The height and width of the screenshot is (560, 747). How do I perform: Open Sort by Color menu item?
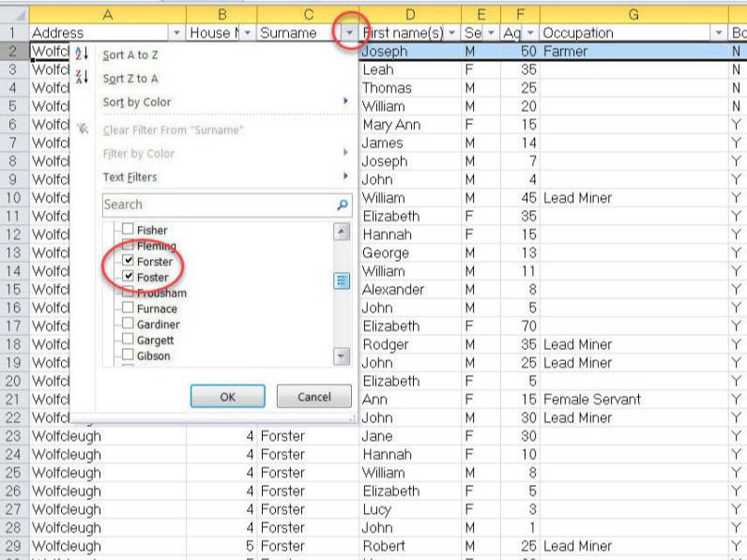pyautogui.click(x=137, y=102)
